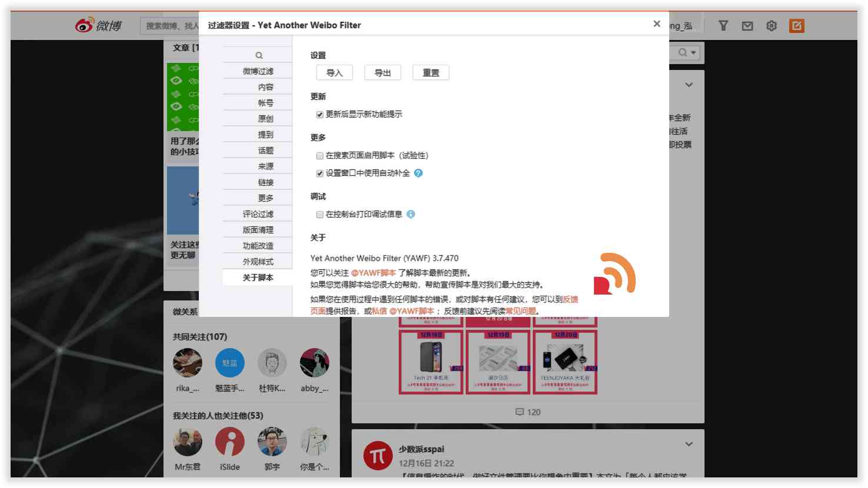This screenshot has width=868, height=488.
Task: Click 我关注的人也关注他(53) heading
Action: click(x=218, y=416)
